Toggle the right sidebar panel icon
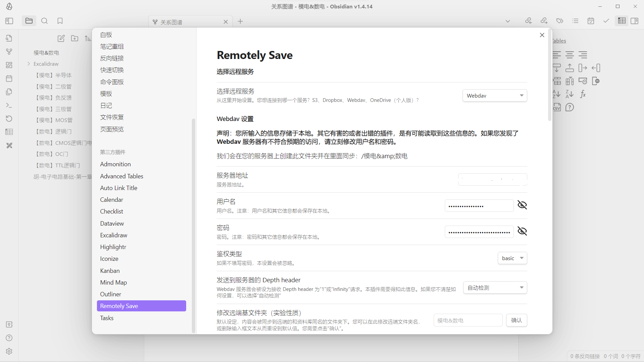The height and width of the screenshot is (362, 644). (634, 21)
